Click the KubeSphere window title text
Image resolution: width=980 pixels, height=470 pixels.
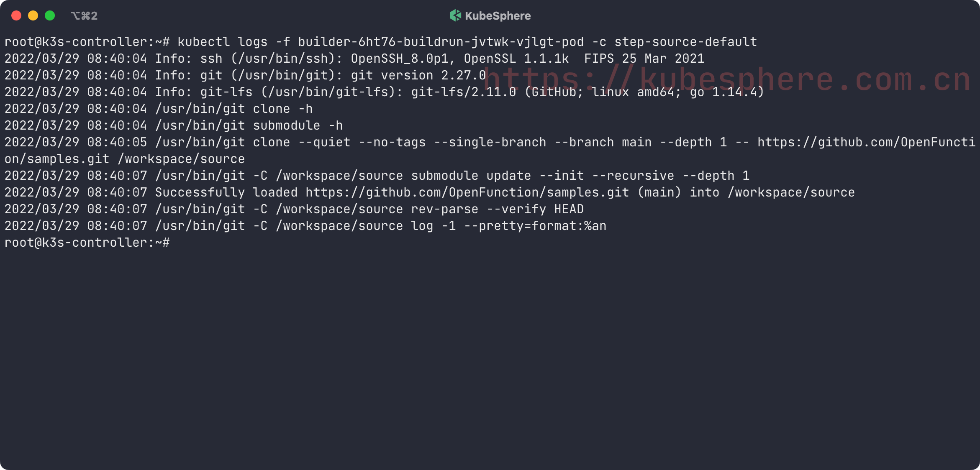(498, 16)
